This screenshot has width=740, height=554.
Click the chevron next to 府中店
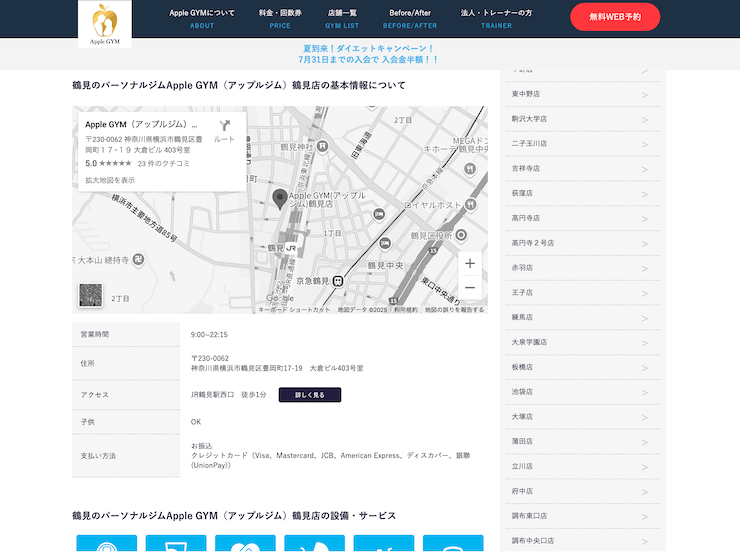click(x=645, y=492)
